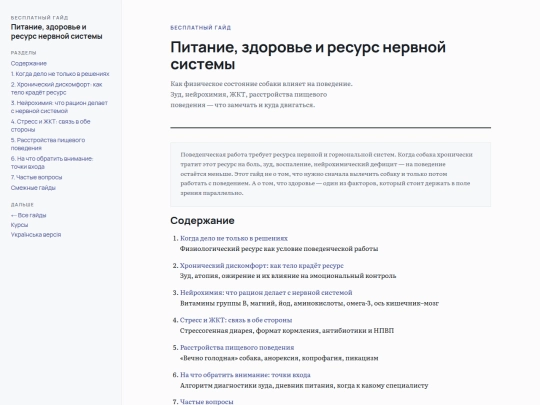Go to sidebar section "6. На что обратить внимание"

tap(52, 163)
